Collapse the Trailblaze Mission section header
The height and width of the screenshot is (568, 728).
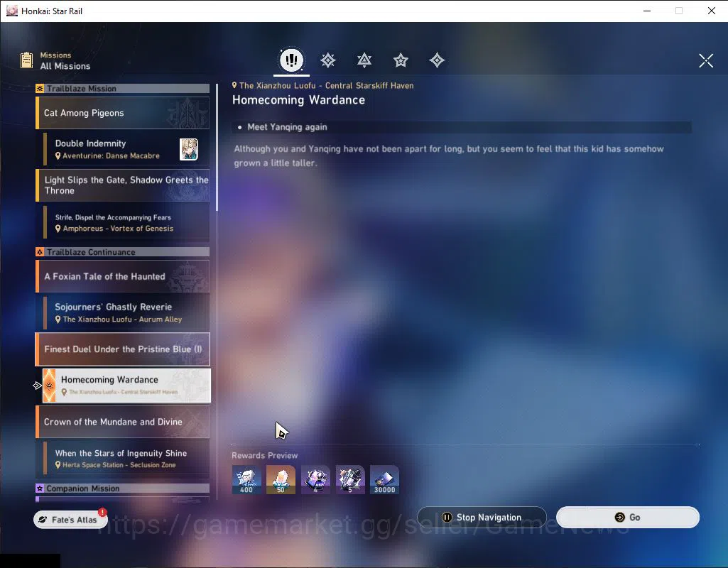pyautogui.click(x=123, y=88)
